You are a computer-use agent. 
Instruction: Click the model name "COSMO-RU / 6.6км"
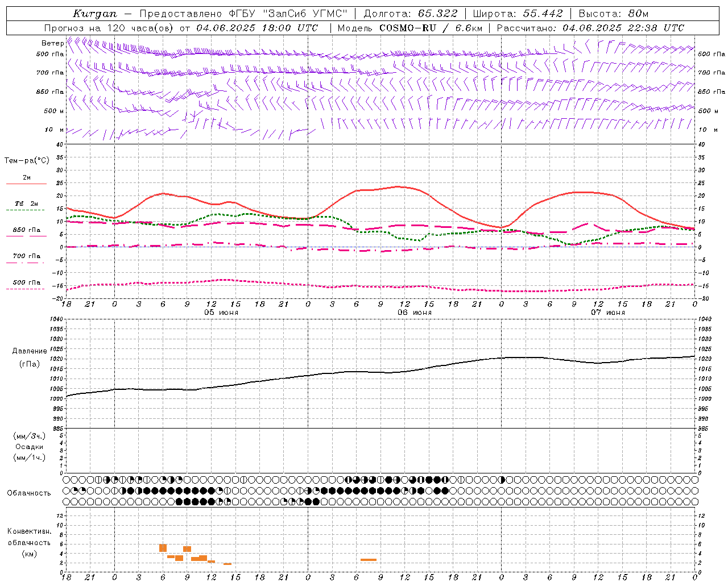click(431, 28)
